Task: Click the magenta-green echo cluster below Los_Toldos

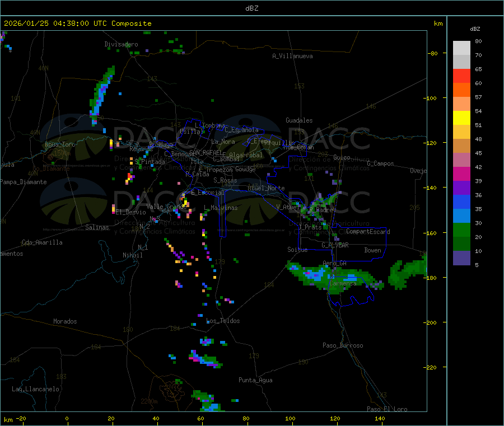Action: [206, 361]
